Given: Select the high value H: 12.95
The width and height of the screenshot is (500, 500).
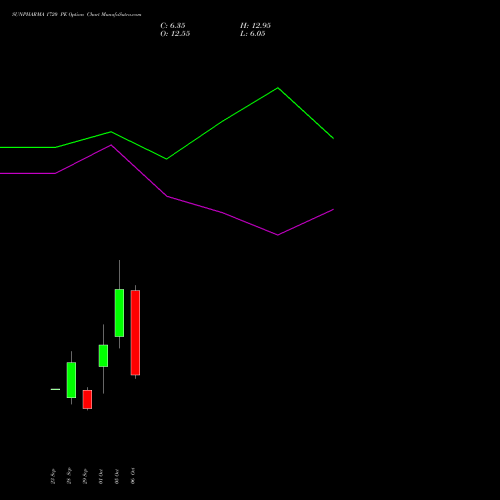Looking at the screenshot, I should (x=255, y=25).
